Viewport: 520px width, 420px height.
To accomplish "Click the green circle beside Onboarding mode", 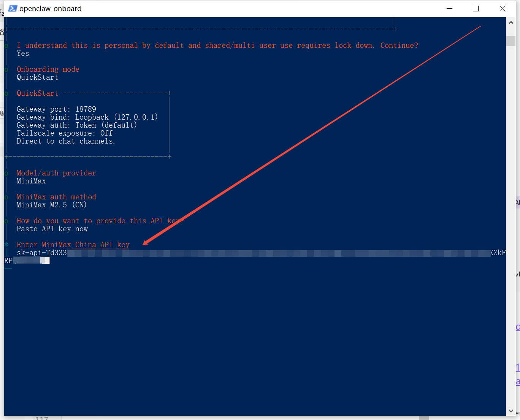I will click(6, 69).
